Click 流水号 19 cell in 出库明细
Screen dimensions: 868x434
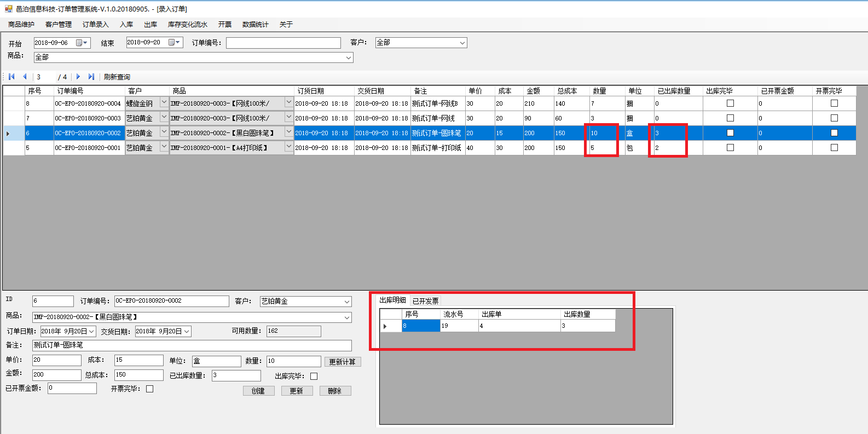pos(459,326)
